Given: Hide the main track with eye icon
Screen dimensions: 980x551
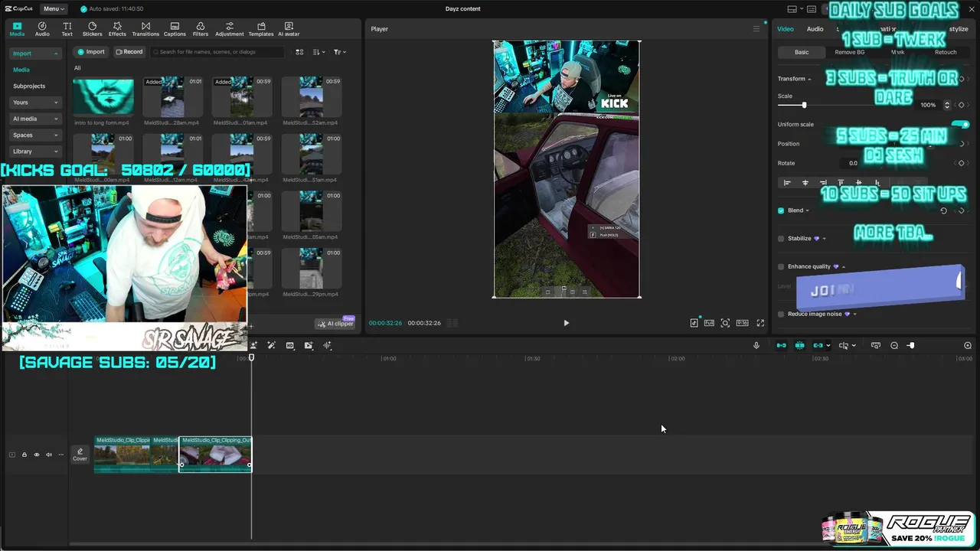Looking at the screenshot, I should pyautogui.click(x=36, y=455).
